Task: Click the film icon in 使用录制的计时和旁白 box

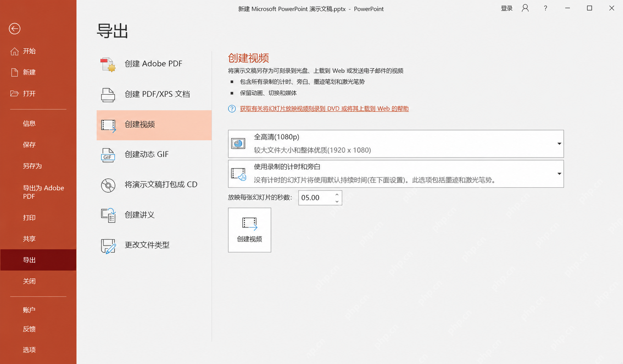Action: point(239,174)
